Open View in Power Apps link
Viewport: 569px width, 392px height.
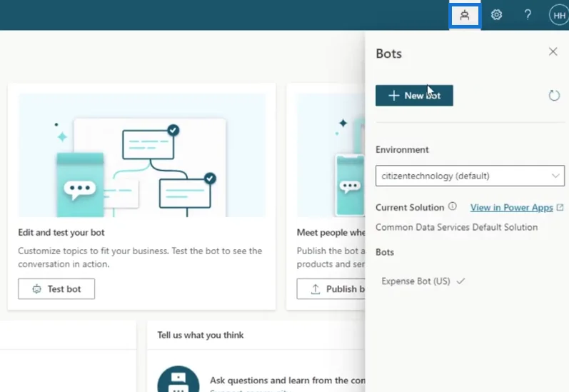(512, 208)
